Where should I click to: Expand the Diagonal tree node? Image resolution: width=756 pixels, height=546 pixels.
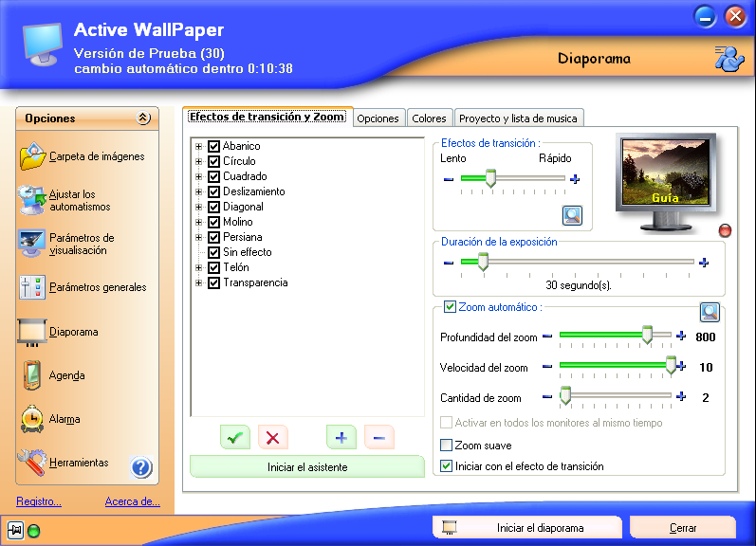click(198, 207)
